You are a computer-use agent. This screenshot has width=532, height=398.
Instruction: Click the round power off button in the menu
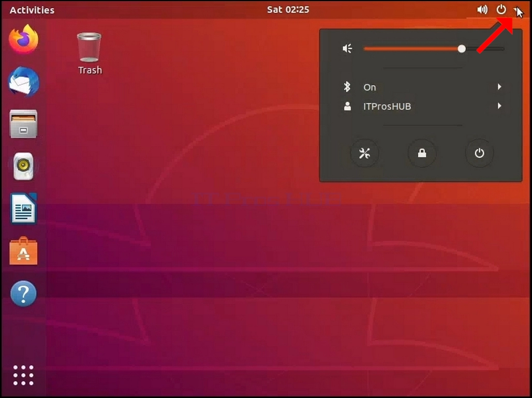479,153
